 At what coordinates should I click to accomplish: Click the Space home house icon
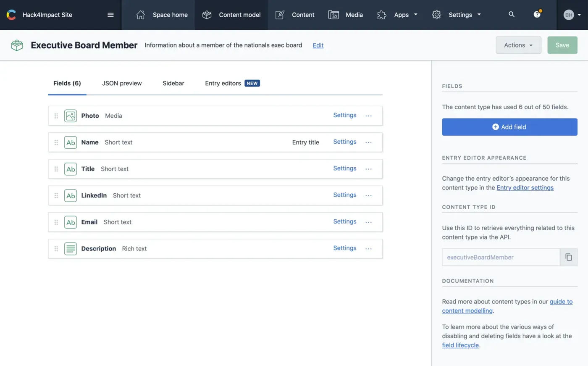140,14
